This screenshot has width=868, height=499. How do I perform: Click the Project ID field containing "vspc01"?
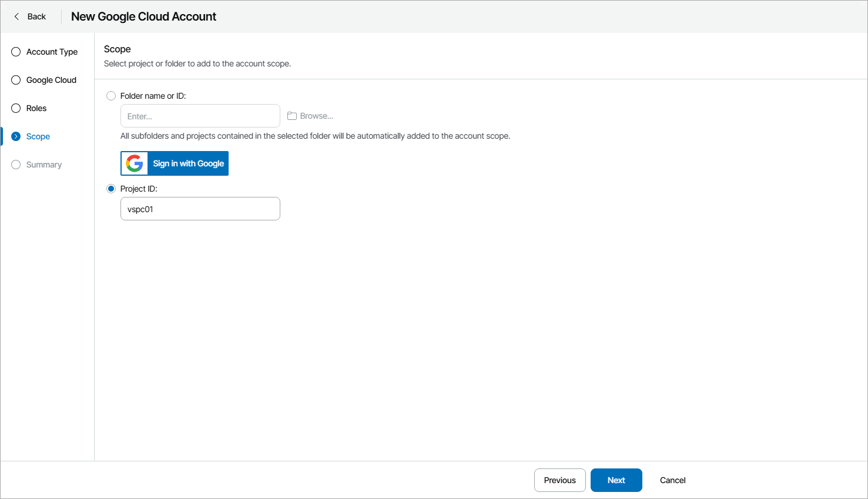click(x=200, y=209)
